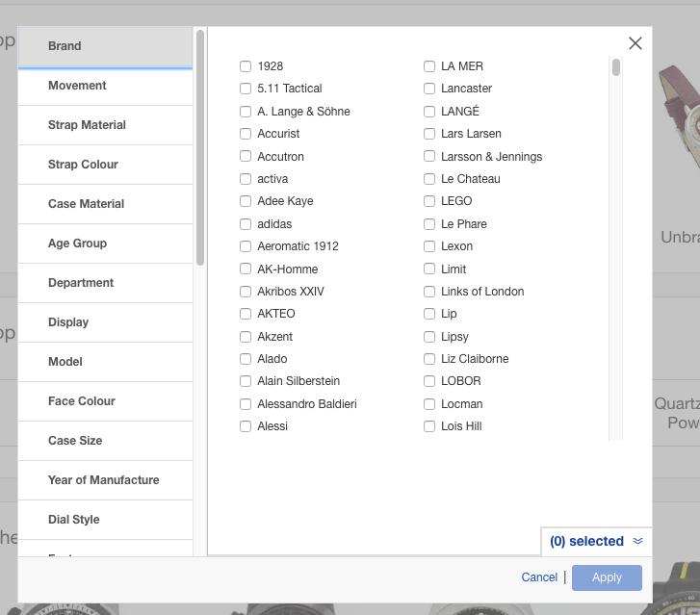Image resolution: width=700 pixels, height=615 pixels.
Task: Tick the AK-Homme checkbox
Action: click(246, 269)
